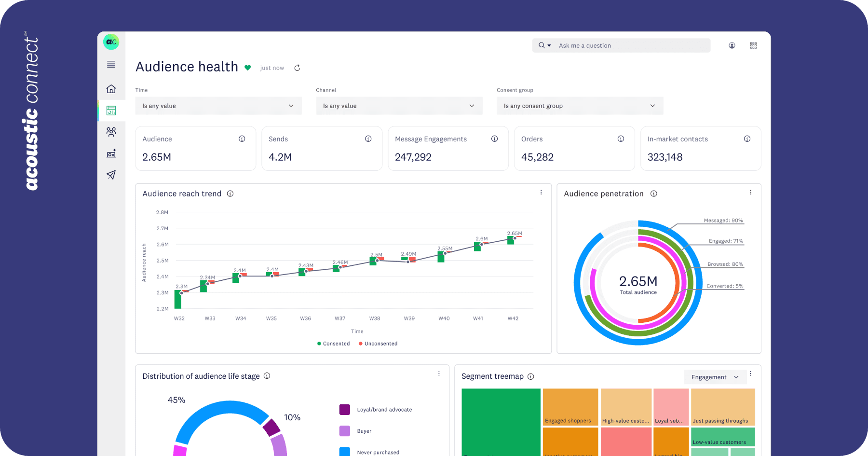Image resolution: width=868 pixels, height=456 pixels.
Task: Click the Orders card info icon
Action: (621, 139)
